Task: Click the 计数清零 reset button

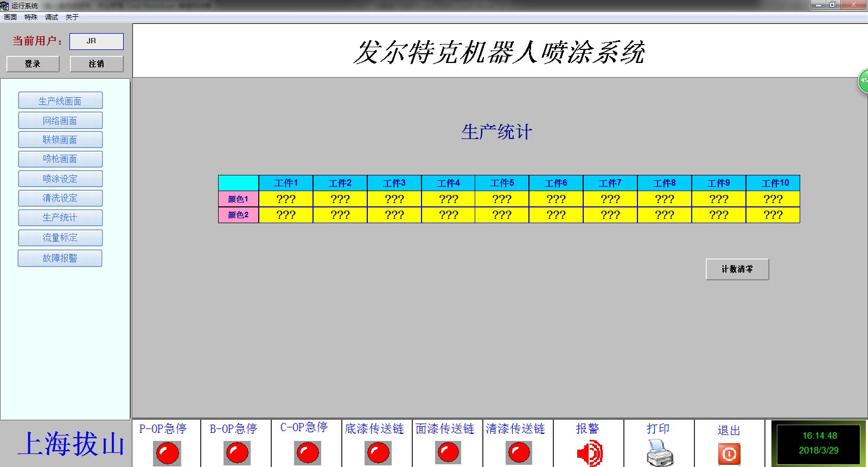Action: pyautogui.click(x=737, y=269)
